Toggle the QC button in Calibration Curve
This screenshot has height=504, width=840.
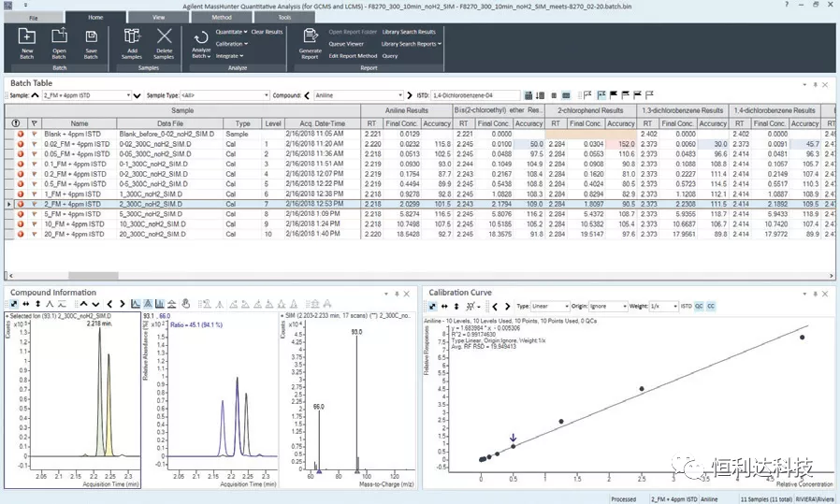[x=700, y=306]
